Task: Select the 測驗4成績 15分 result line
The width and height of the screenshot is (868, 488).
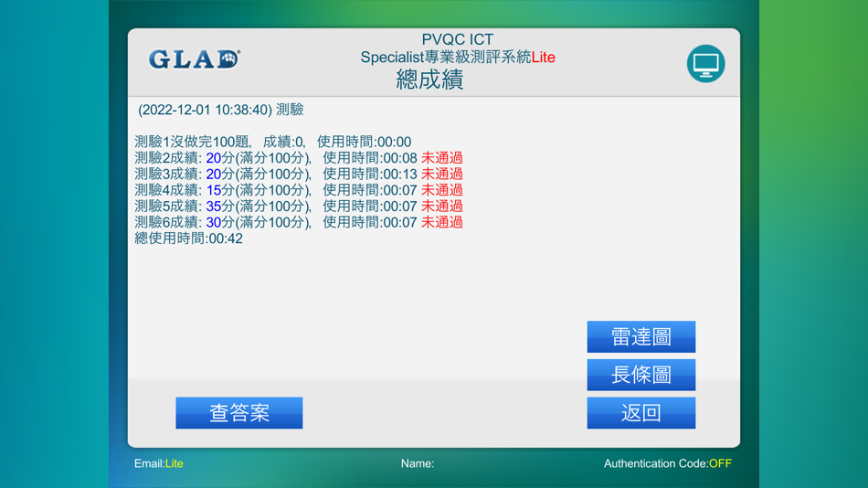Action: (x=299, y=190)
